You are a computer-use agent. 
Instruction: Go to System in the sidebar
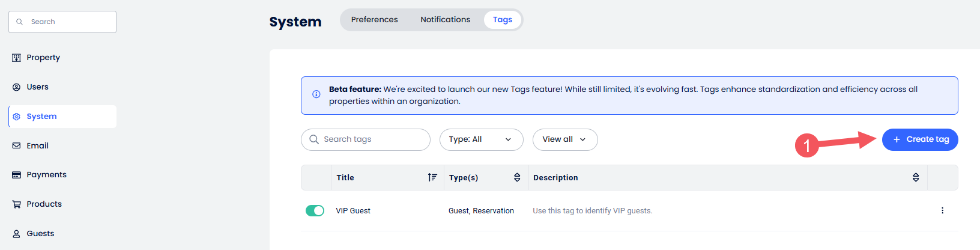[x=41, y=117]
